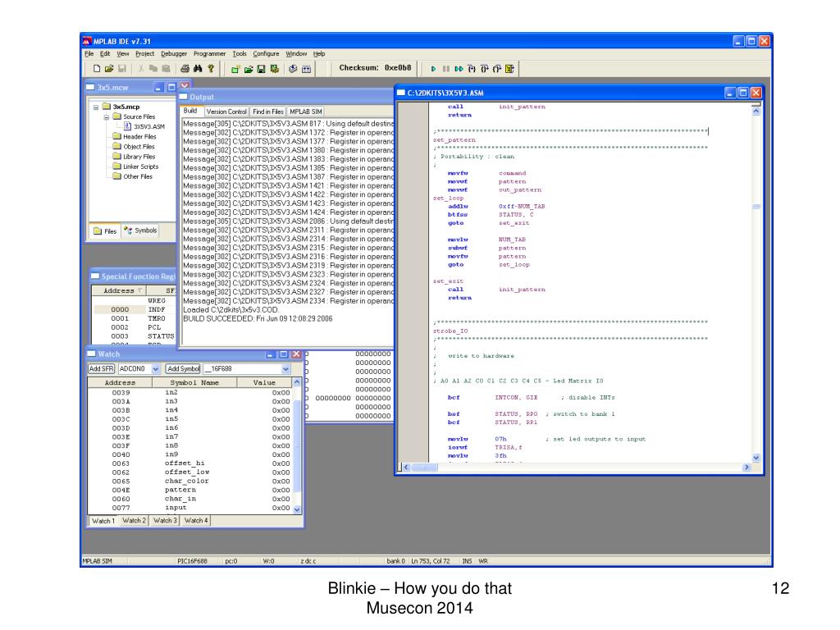Click the Symbol Name column header in Watch
This screenshot has height=630, width=840.
194,382
